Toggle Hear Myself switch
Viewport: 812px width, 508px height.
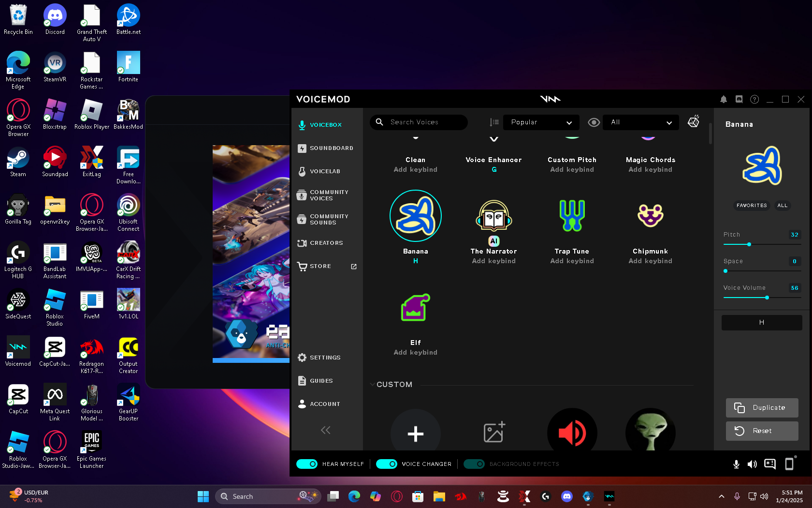pos(307,464)
